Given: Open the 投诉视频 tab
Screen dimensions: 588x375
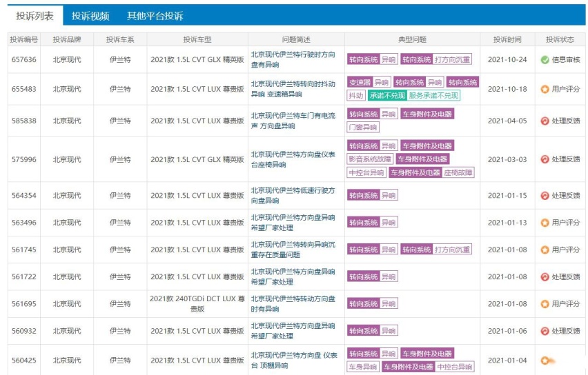Looking at the screenshot, I should coord(90,16).
